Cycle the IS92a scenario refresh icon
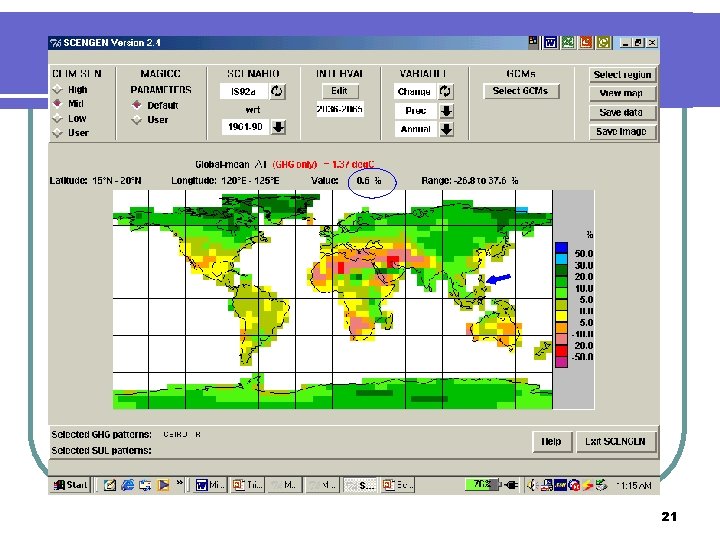720x540 pixels. click(x=278, y=91)
